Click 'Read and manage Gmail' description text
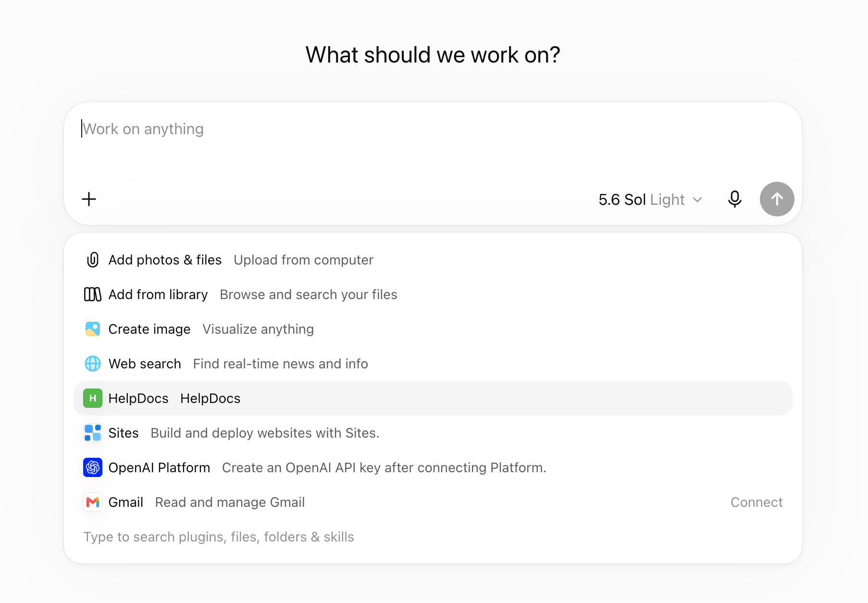Screen dimensions: 868x603 (x=230, y=502)
